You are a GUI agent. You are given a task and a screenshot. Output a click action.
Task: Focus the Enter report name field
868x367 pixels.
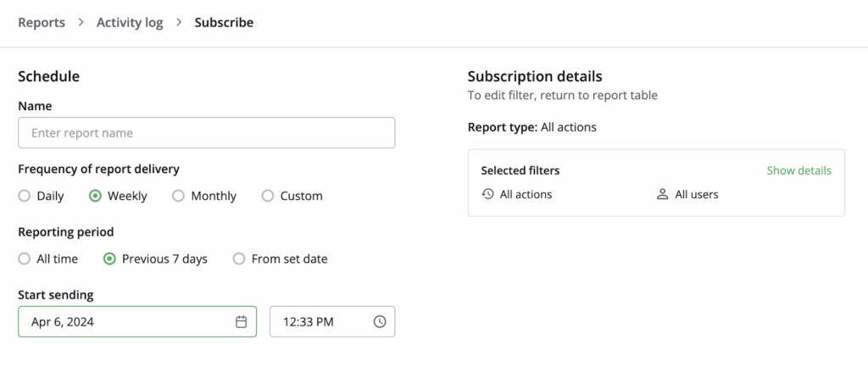pos(206,133)
